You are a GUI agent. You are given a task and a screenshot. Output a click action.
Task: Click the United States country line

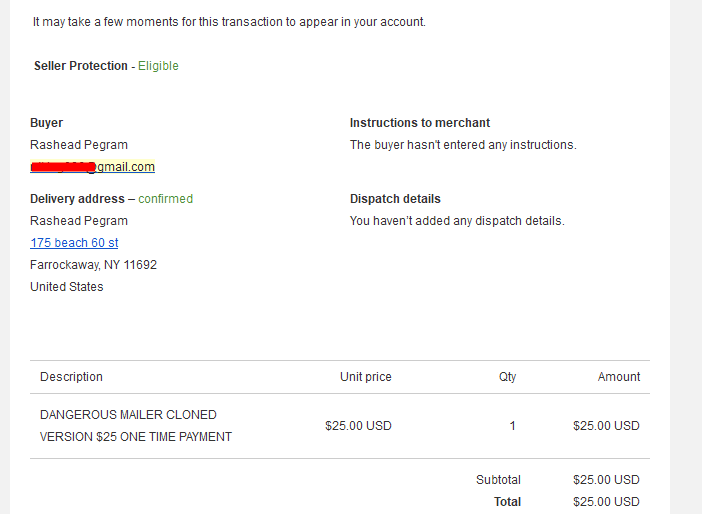(67, 287)
